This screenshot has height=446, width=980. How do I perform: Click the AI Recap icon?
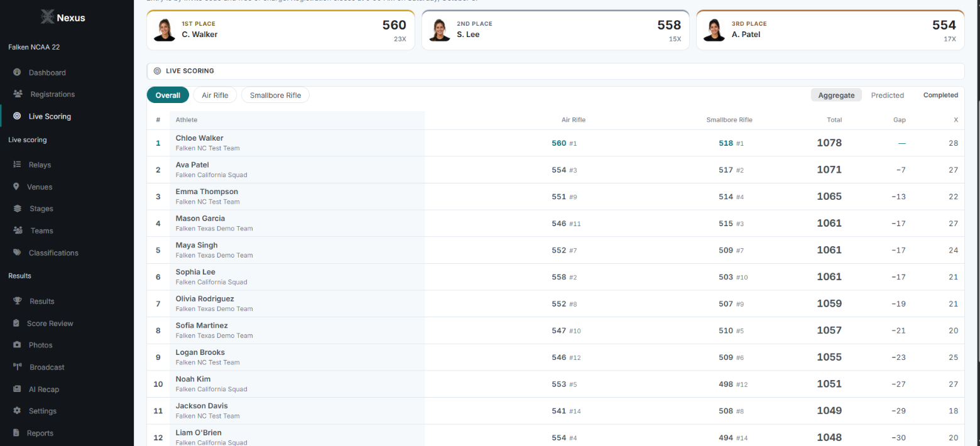(x=17, y=389)
